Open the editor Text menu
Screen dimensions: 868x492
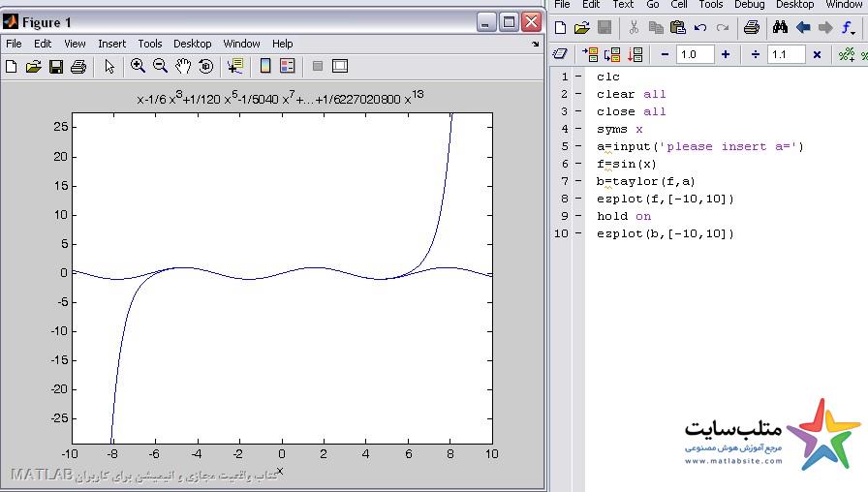[623, 5]
